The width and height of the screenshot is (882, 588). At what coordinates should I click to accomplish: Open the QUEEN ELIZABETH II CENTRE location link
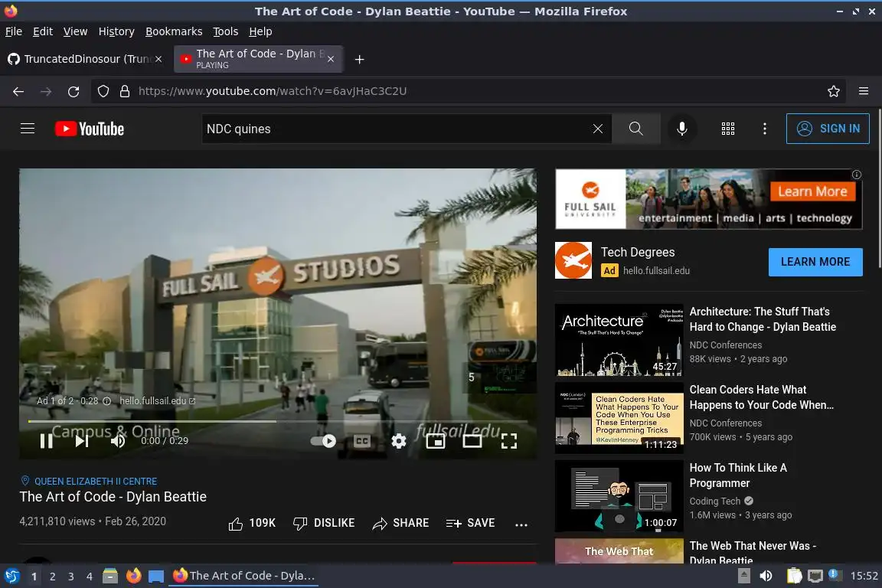[x=95, y=481]
